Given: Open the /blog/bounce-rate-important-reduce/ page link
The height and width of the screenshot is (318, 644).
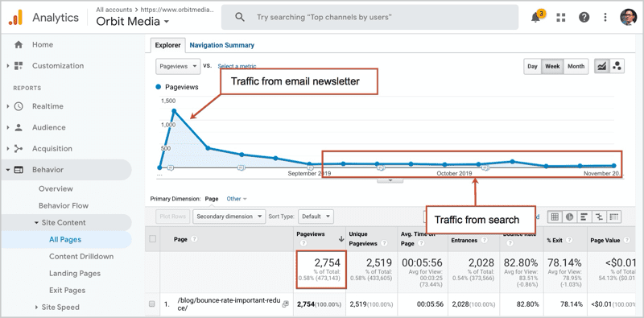Looking at the screenshot, I should click(x=229, y=304).
